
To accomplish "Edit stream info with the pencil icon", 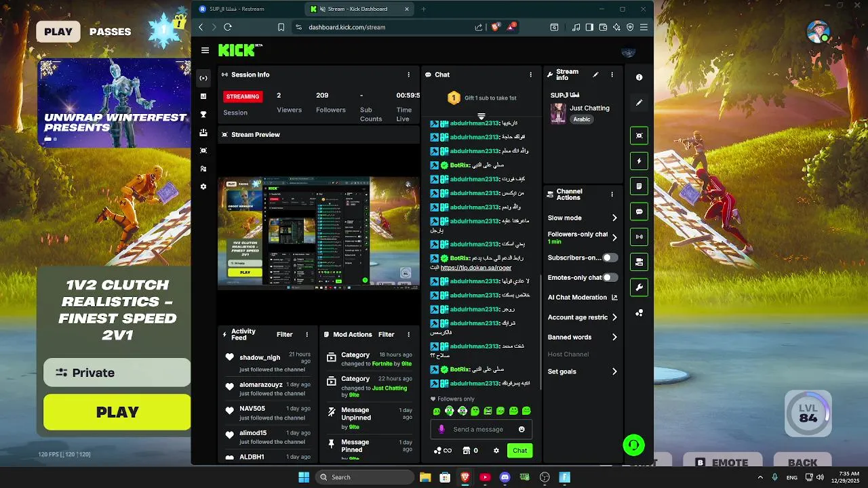I will [595, 75].
